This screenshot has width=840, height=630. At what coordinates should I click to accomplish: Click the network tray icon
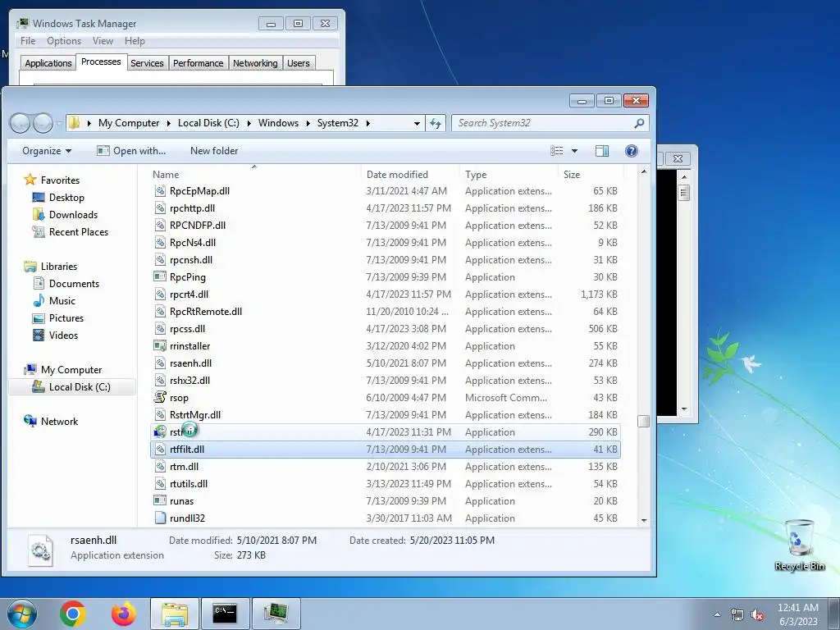(x=737, y=615)
